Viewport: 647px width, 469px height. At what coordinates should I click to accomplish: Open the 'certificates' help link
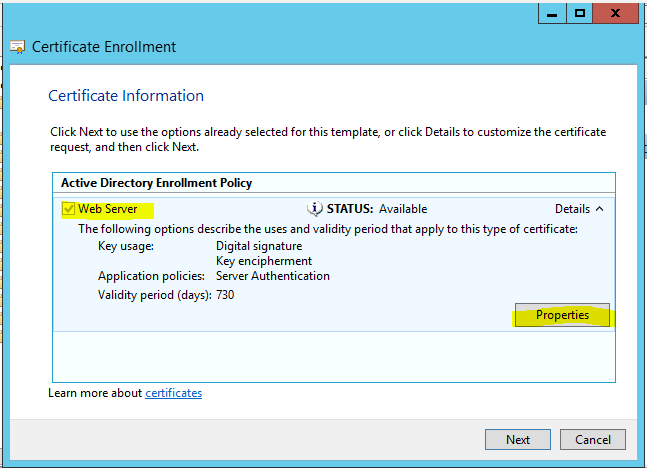point(173,393)
